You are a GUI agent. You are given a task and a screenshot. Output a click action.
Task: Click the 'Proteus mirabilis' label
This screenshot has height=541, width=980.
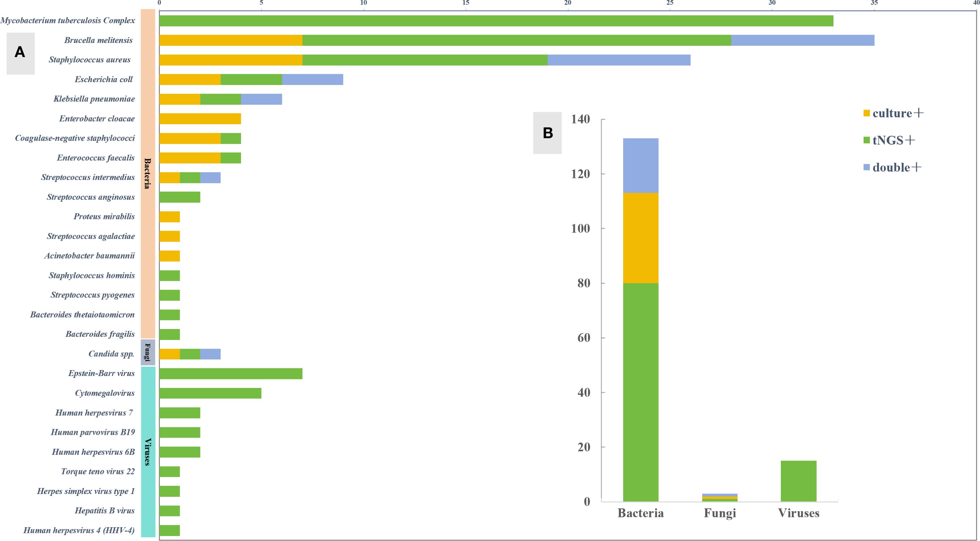pos(104,217)
